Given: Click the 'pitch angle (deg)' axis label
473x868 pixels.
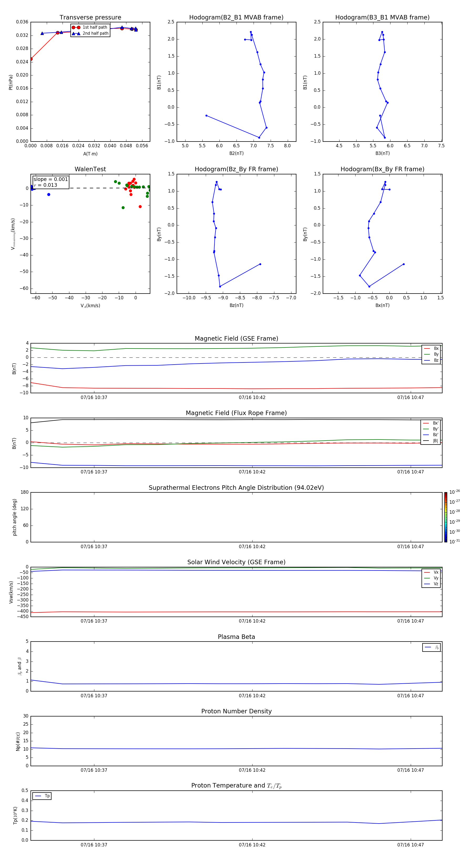Looking at the screenshot, I should (x=14, y=517).
